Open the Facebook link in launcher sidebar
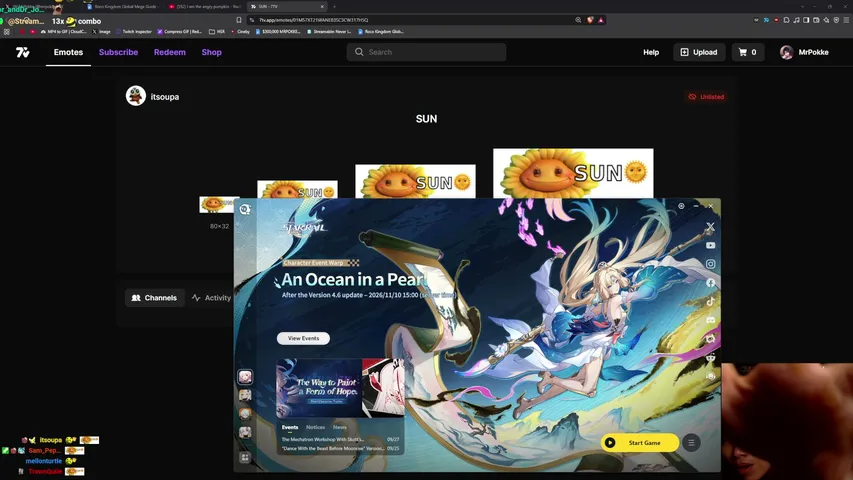Image resolution: width=853 pixels, height=480 pixels. tap(710, 282)
